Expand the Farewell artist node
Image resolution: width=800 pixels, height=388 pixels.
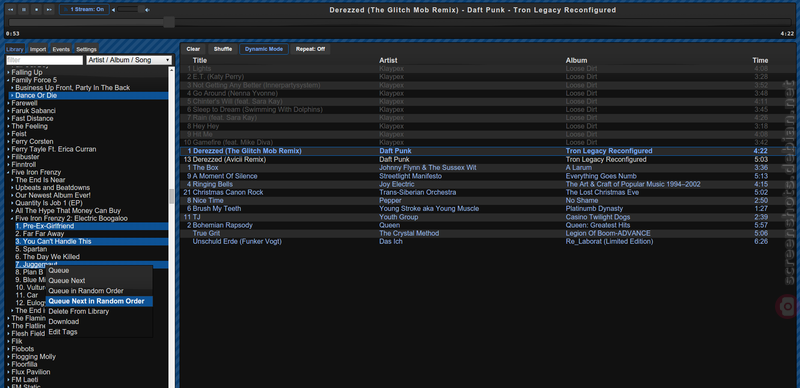click(x=9, y=103)
